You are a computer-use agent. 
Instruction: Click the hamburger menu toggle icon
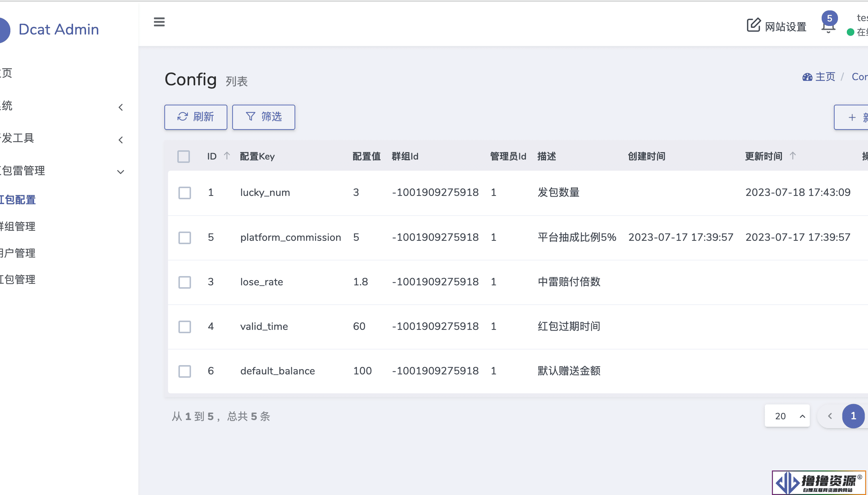[x=159, y=22]
